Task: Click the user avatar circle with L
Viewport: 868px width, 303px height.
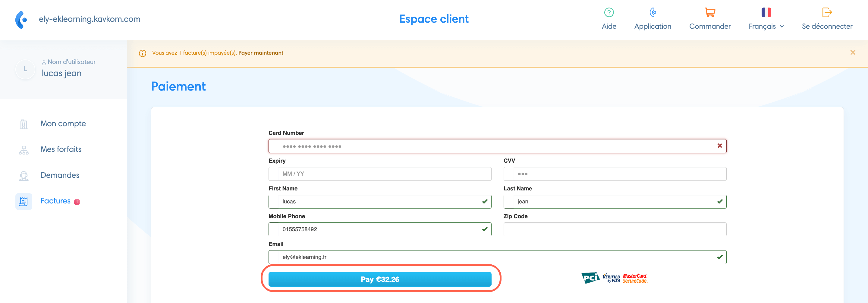Action: click(x=25, y=69)
